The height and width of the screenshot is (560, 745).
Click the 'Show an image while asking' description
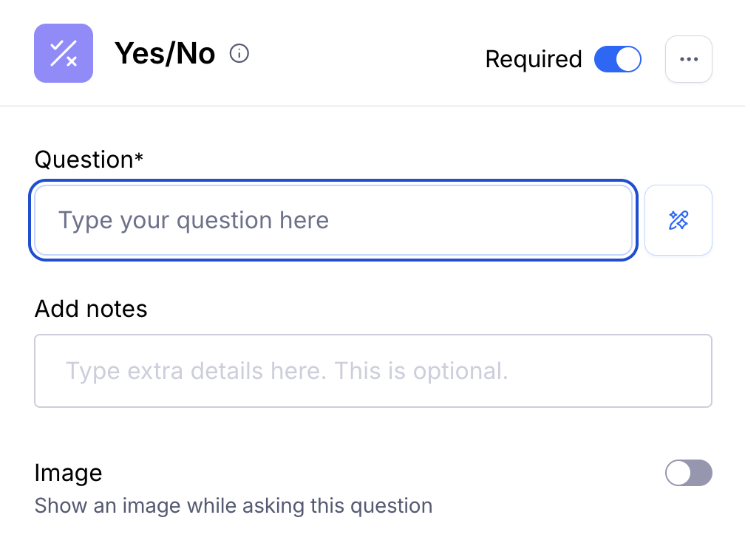coord(233,506)
